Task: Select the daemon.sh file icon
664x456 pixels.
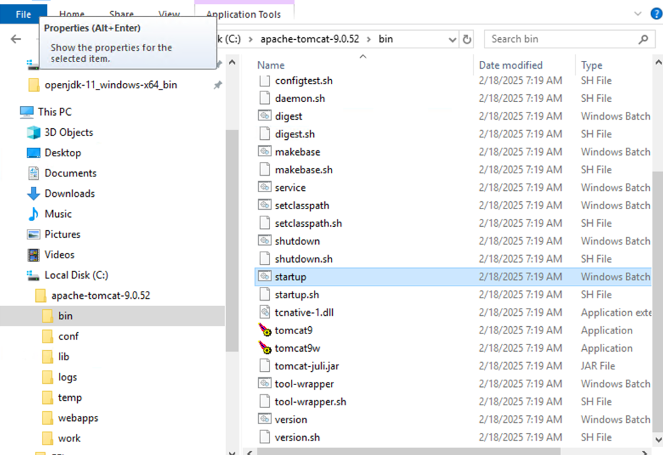Action: (265, 98)
